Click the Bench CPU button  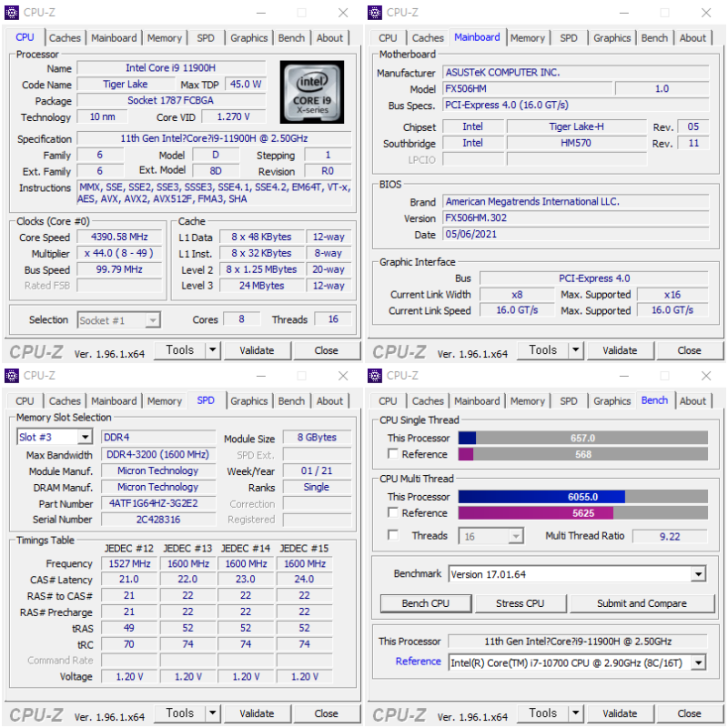[x=426, y=603]
